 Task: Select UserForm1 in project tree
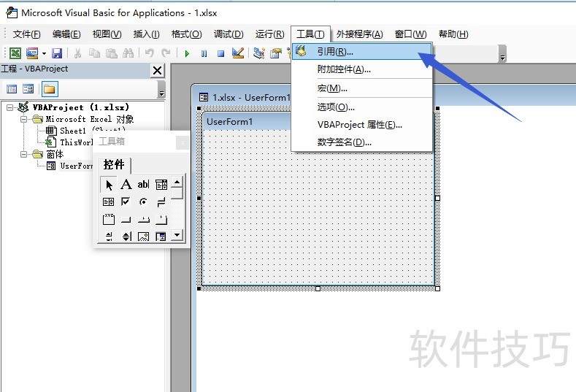(x=76, y=166)
